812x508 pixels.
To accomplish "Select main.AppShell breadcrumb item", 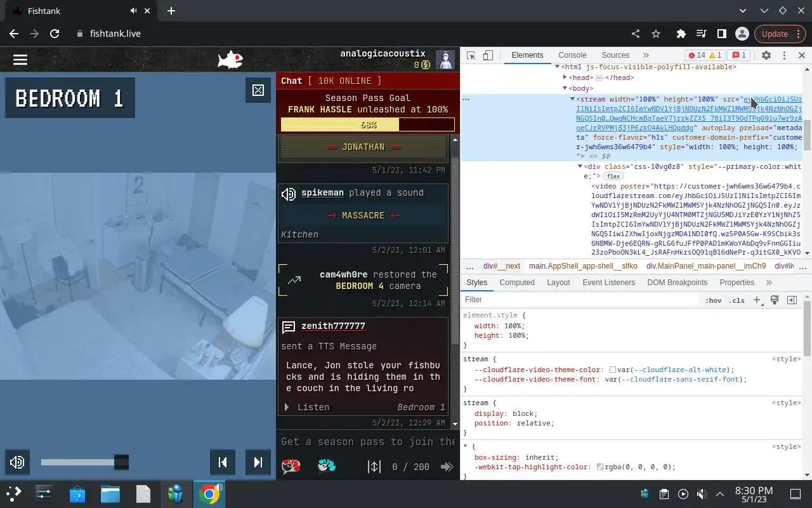I will [x=583, y=266].
